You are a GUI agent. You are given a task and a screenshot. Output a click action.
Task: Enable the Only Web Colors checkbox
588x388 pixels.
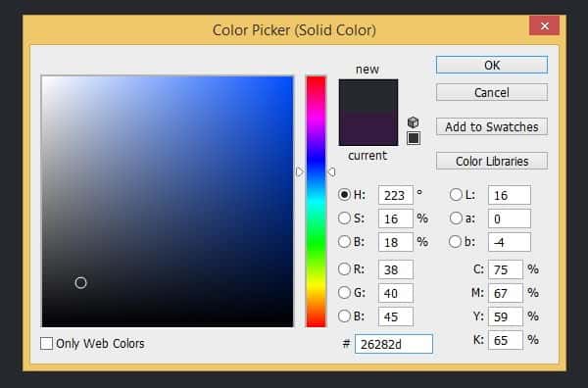(46, 343)
